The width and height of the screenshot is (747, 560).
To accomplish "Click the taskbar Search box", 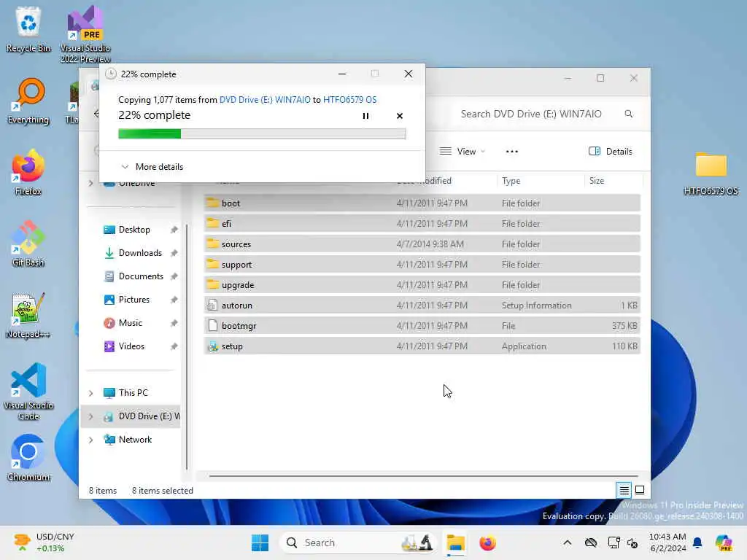I will pyautogui.click(x=357, y=542).
